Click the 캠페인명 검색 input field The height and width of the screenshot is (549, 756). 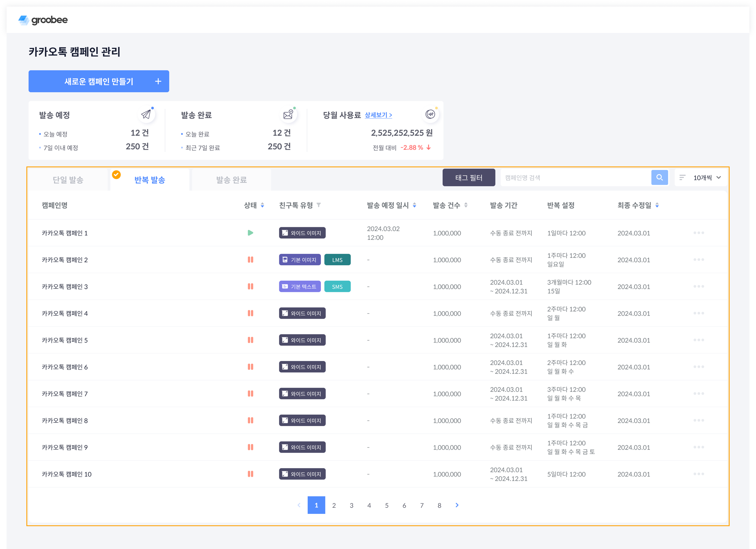pyautogui.click(x=575, y=177)
